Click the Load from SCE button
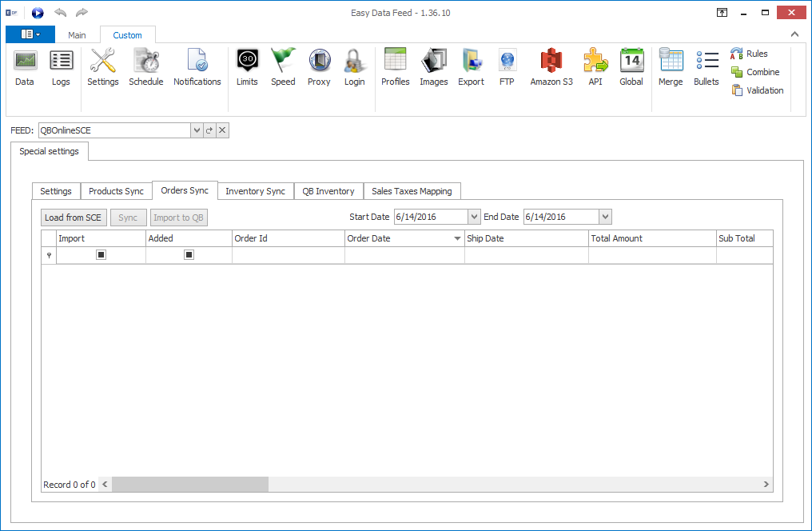The width and height of the screenshot is (812, 531). [x=74, y=218]
